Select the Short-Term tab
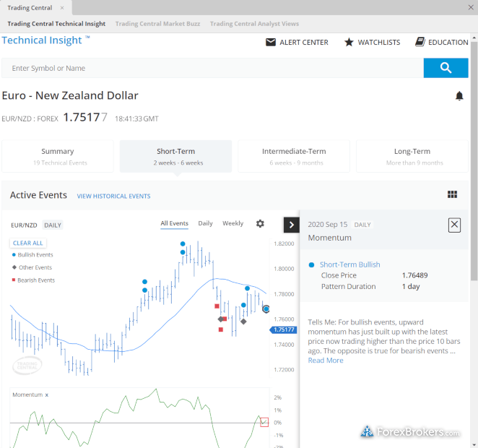Screen dimensions: 478x448 [x=176, y=157]
